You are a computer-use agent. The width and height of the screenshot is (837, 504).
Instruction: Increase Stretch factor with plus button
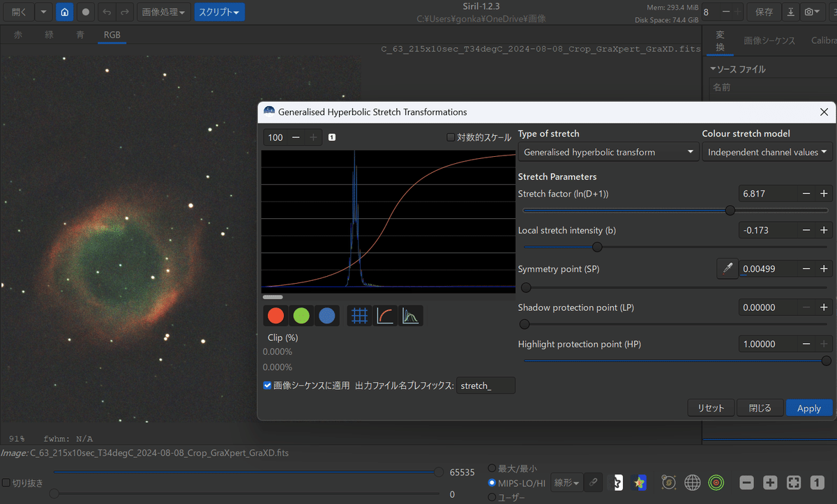[824, 194]
